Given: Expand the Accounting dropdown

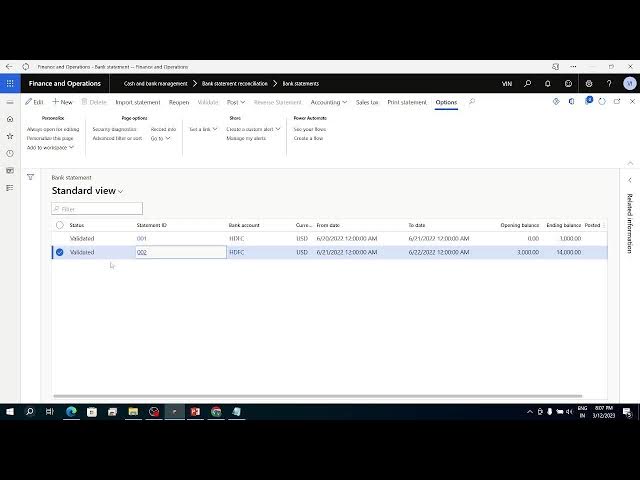Looking at the screenshot, I should [x=329, y=102].
